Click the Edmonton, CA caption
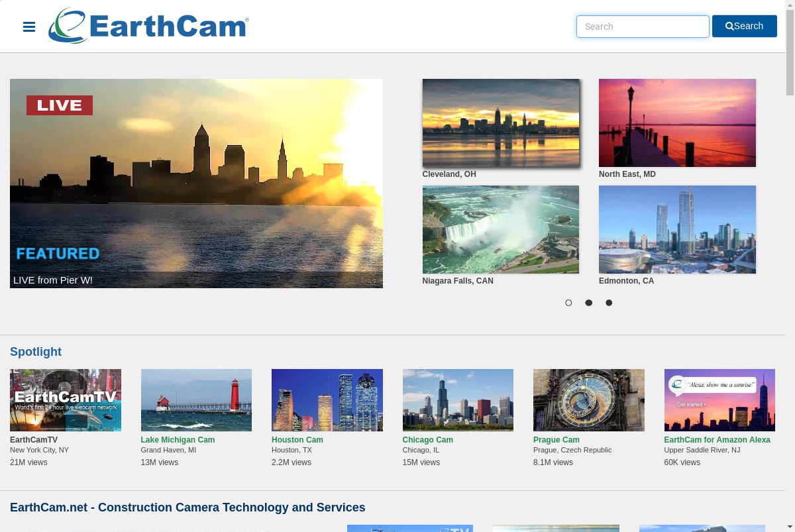 [626, 281]
